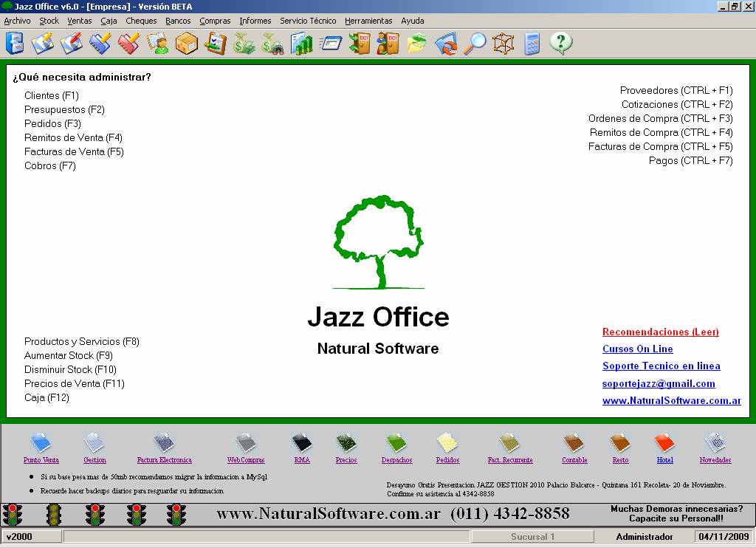Image resolution: width=756 pixels, height=548 pixels.
Task: Click the Precios link
Action: click(346, 460)
